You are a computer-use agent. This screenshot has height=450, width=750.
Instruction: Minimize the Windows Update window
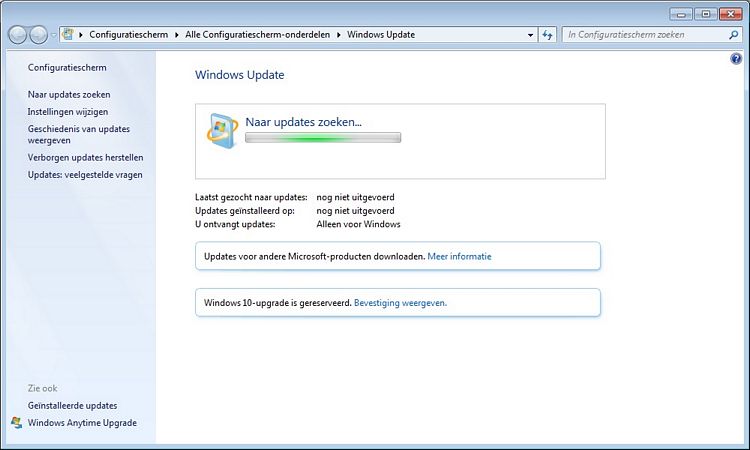pos(681,14)
